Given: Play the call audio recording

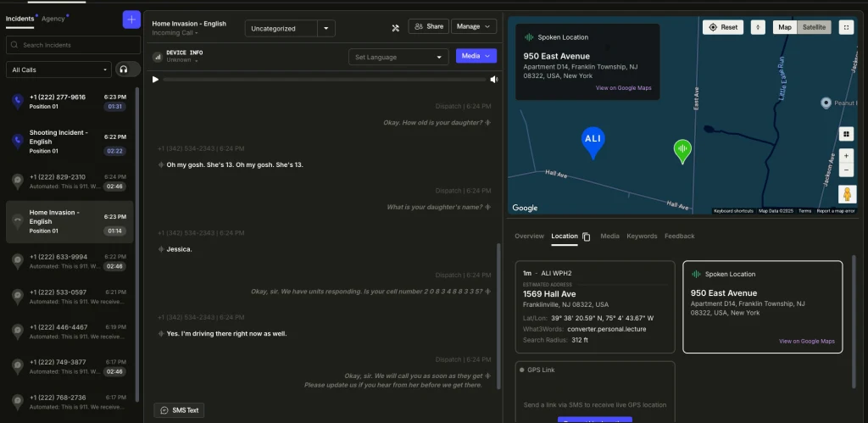Looking at the screenshot, I should 155,80.
